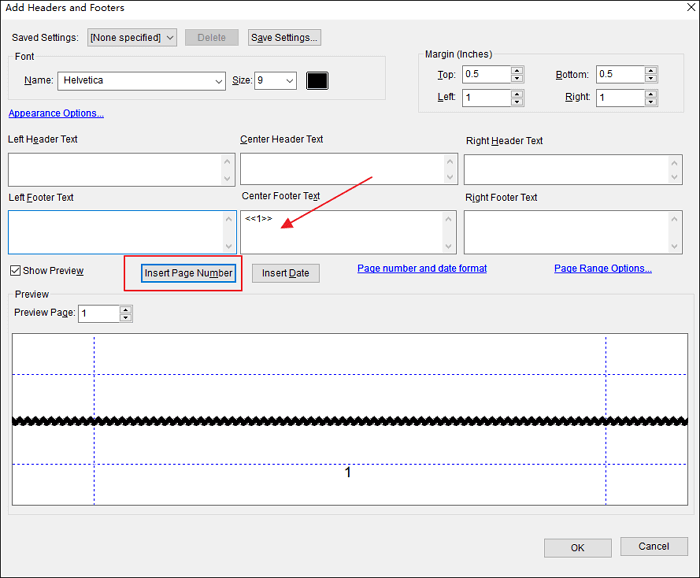Click the Center Header Text field
The width and height of the screenshot is (700, 578).
point(340,169)
